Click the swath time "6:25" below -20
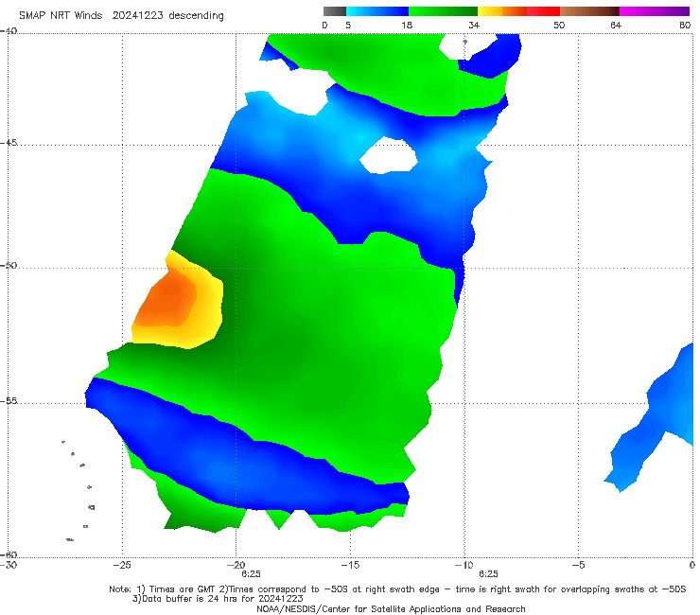This screenshot has width=700, height=615. click(251, 574)
